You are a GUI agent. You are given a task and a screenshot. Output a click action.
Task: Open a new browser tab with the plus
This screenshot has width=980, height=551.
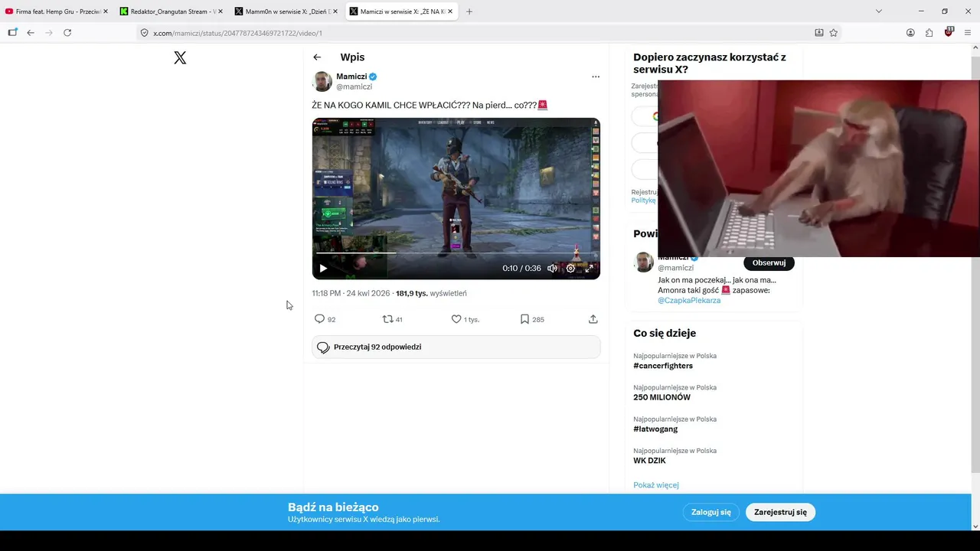tap(469, 11)
